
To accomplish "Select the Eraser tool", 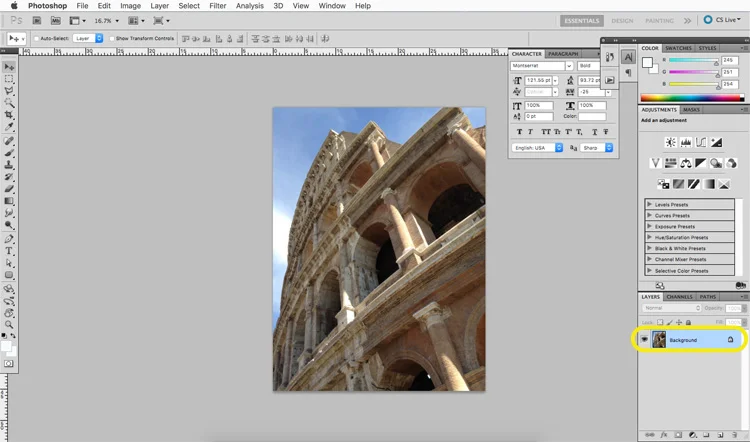I will click(9, 189).
